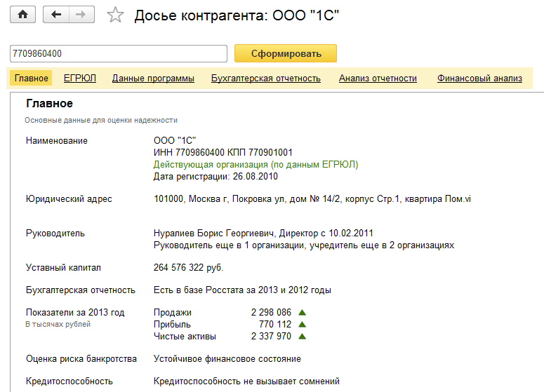Click the green triangle next to Прибыль

tap(303, 325)
